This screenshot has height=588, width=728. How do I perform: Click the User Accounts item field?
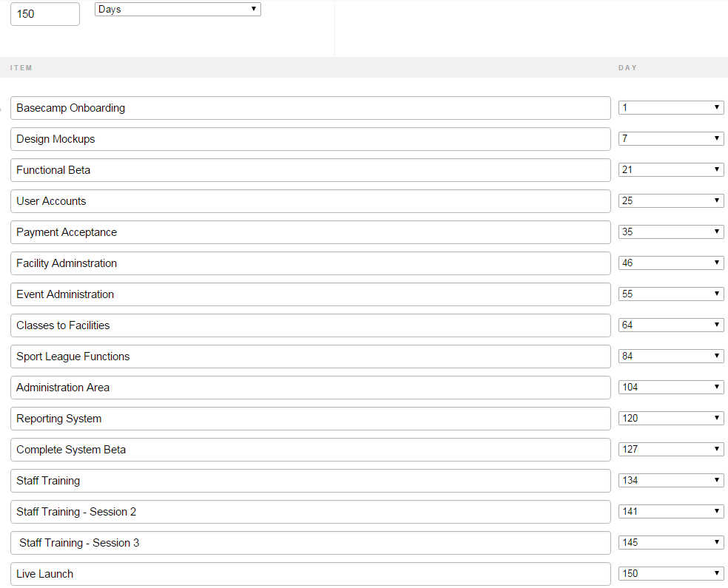(x=311, y=201)
